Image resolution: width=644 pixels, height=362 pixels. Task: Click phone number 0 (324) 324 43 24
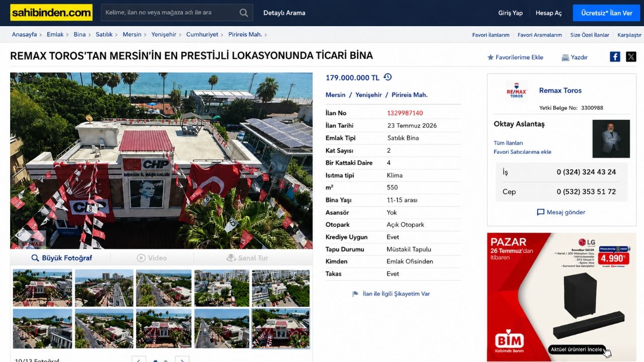click(x=586, y=172)
